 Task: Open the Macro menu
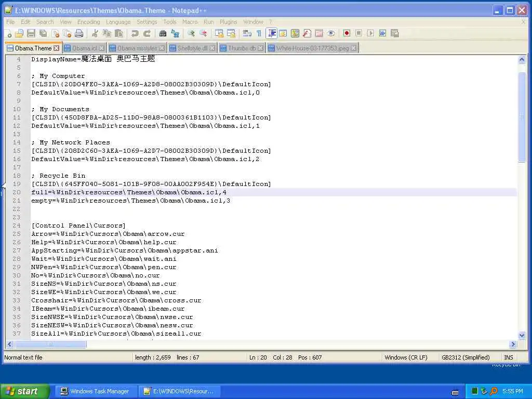tap(190, 22)
